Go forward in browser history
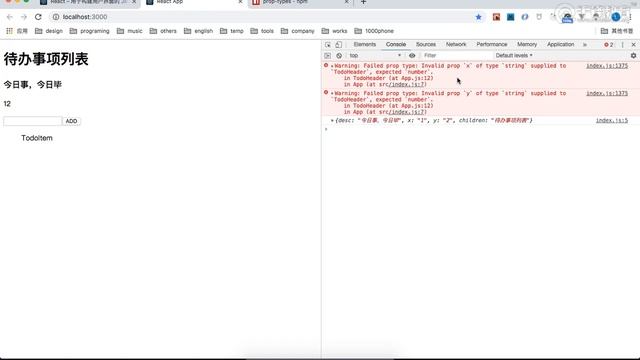This screenshot has height=360, width=640. pyautogui.click(x=24, y=17)
